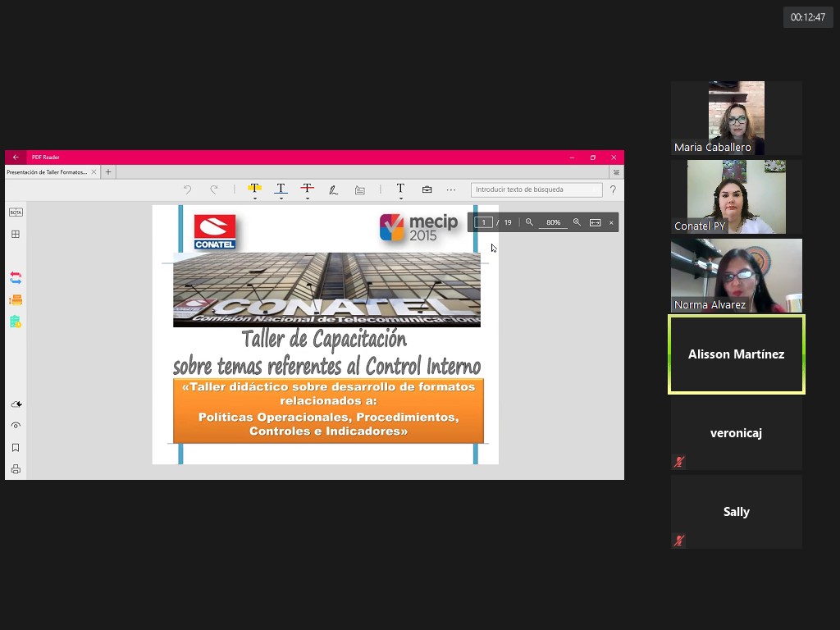Redo the last action in PDF Reader

point(214,189)
